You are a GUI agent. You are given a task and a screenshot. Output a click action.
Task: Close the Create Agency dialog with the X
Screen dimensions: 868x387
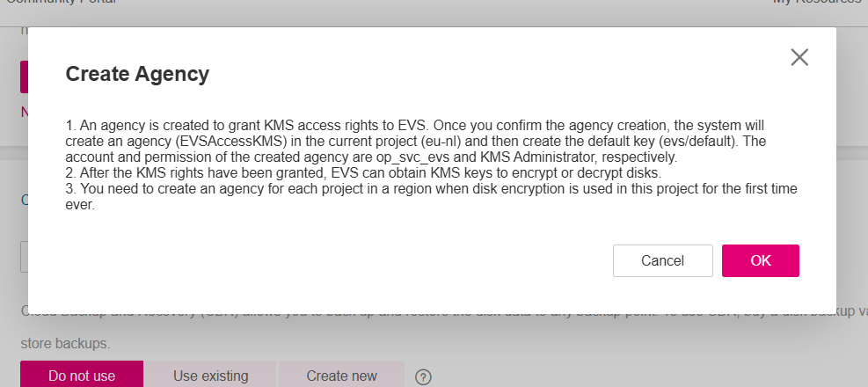[x=799, y=57]
